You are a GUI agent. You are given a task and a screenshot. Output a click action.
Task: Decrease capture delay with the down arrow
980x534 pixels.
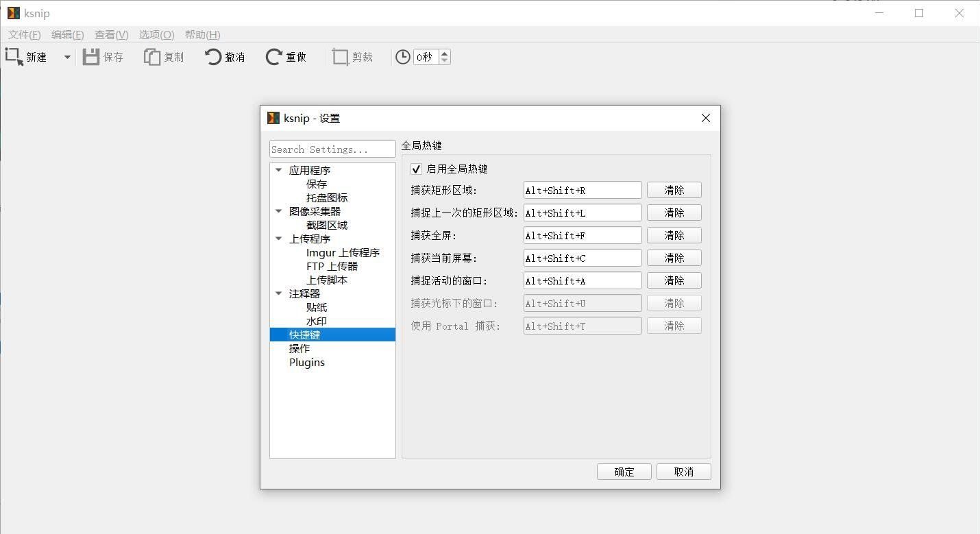[x=445, y=61]
